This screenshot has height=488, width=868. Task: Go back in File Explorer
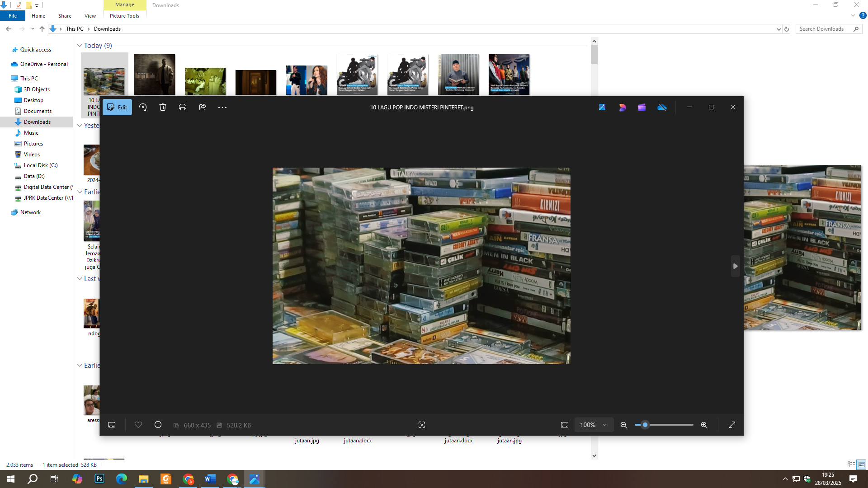tap(9, 29)
